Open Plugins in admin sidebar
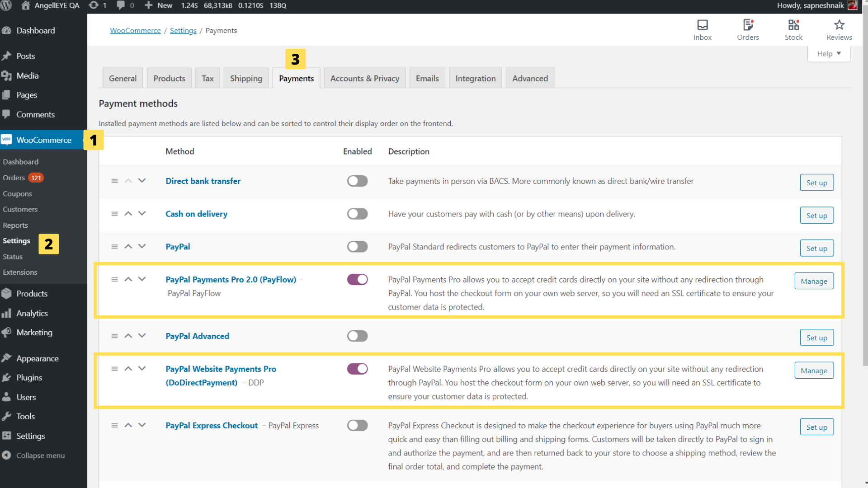Screen dimensions: 868x488 click(29, 377)
